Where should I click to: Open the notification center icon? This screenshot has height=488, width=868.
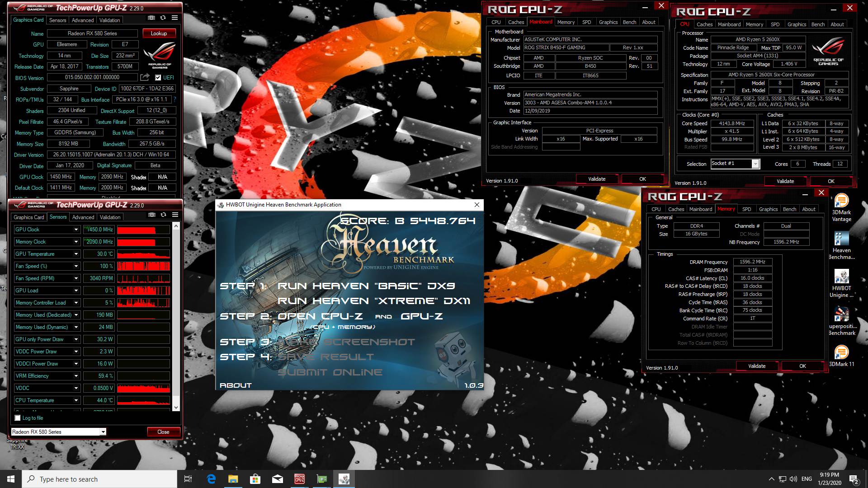point(854,479)
